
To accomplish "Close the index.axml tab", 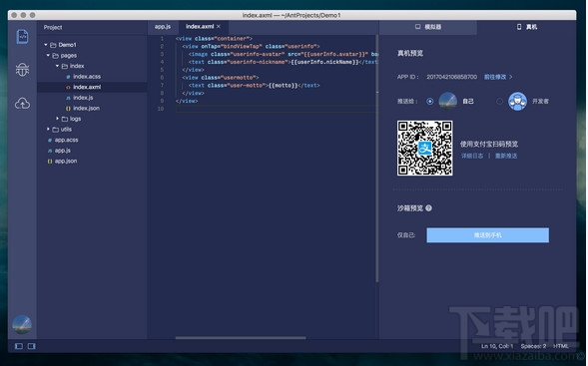I will [x=219, y=26].
